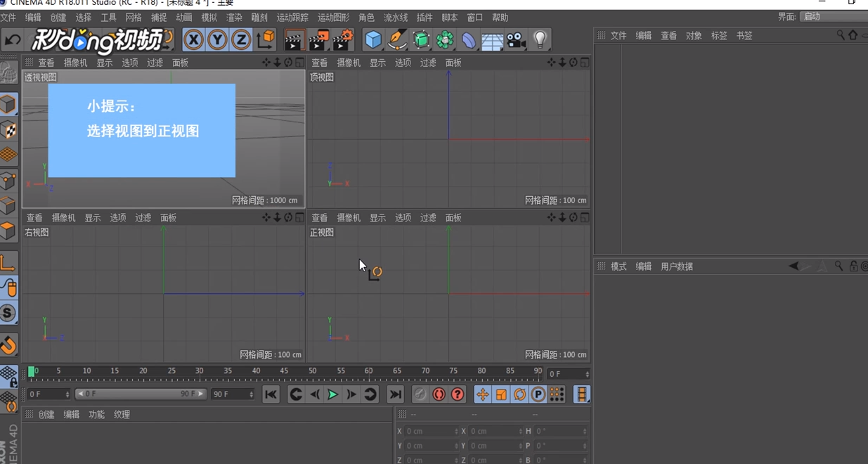The width and height of the screenshot is (868, 464).
Task: Toggle the X axis lock
Action: point(193,40)
